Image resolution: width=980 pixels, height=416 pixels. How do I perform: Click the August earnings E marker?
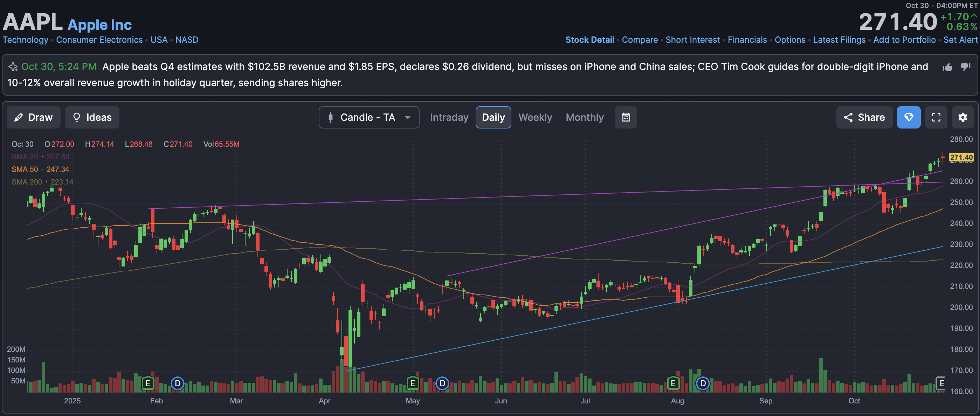[673, 383]
